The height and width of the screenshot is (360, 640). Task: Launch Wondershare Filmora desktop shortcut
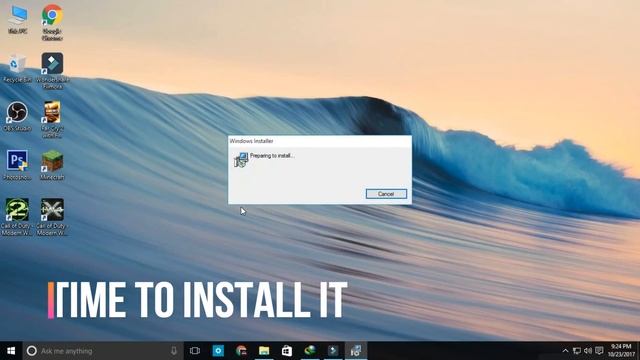click(52, 71)
